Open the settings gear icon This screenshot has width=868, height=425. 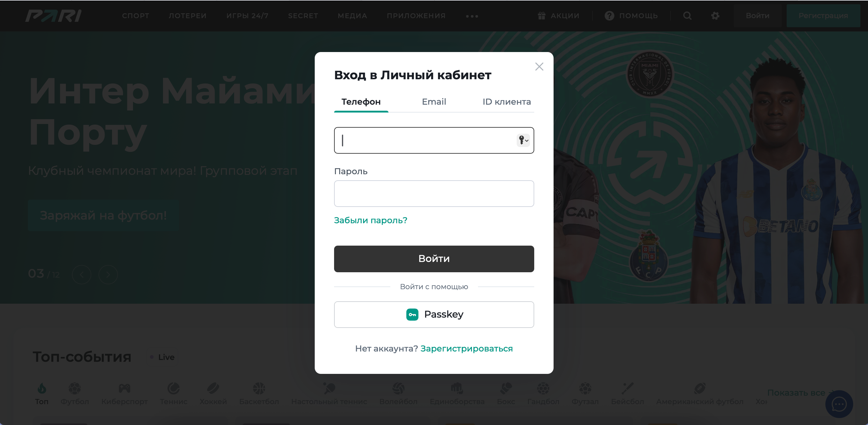click(715, 16)
